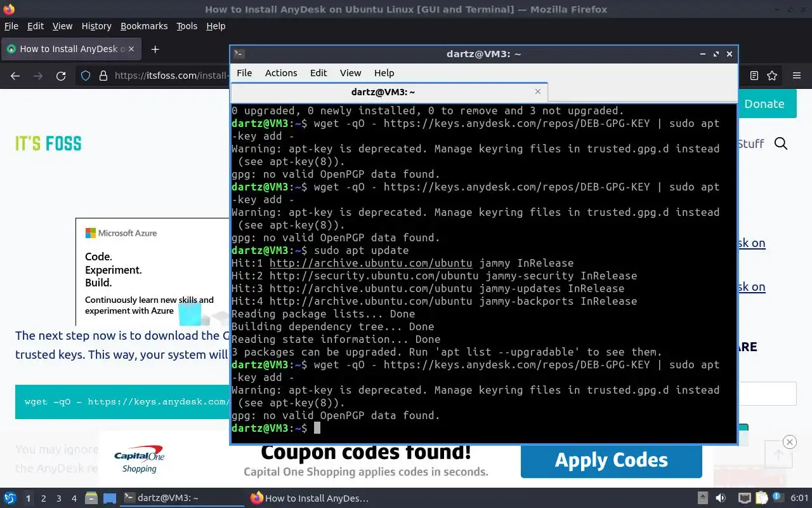Open Firefox View menu

coord(62,26)
